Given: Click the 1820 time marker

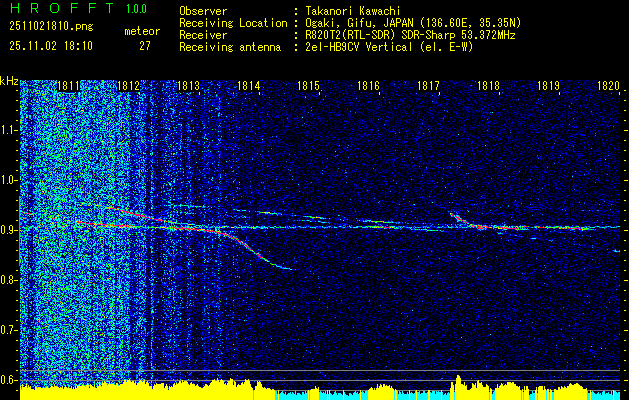Looking at the screenshot, I should pos(608,86).
